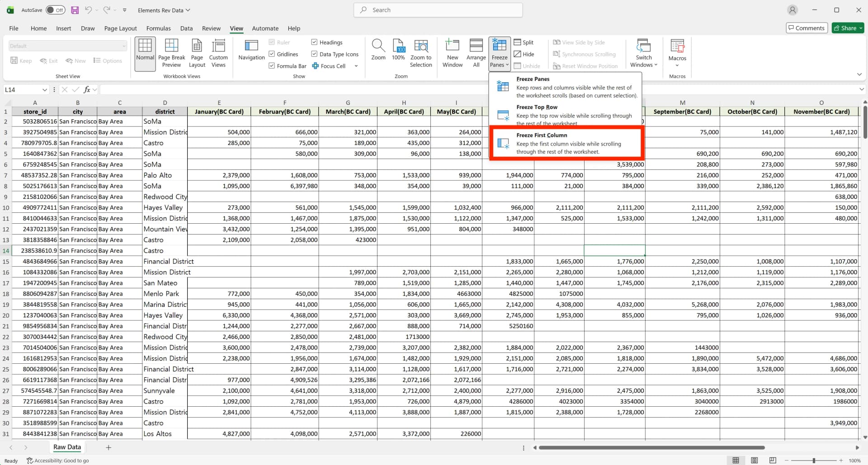Open the Navigation pane
The image size is (868, 465).
(x=251, y=53)
